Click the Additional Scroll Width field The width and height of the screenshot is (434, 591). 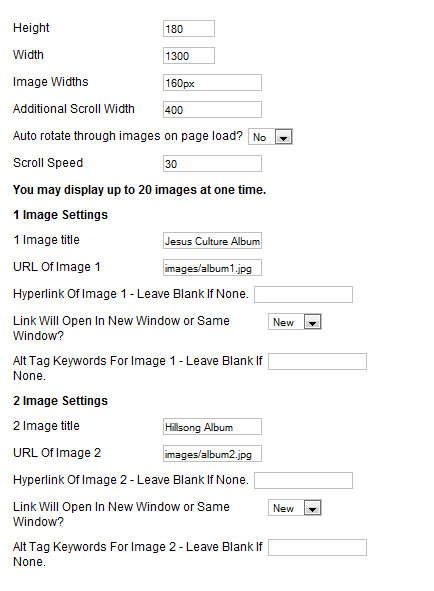212,110
